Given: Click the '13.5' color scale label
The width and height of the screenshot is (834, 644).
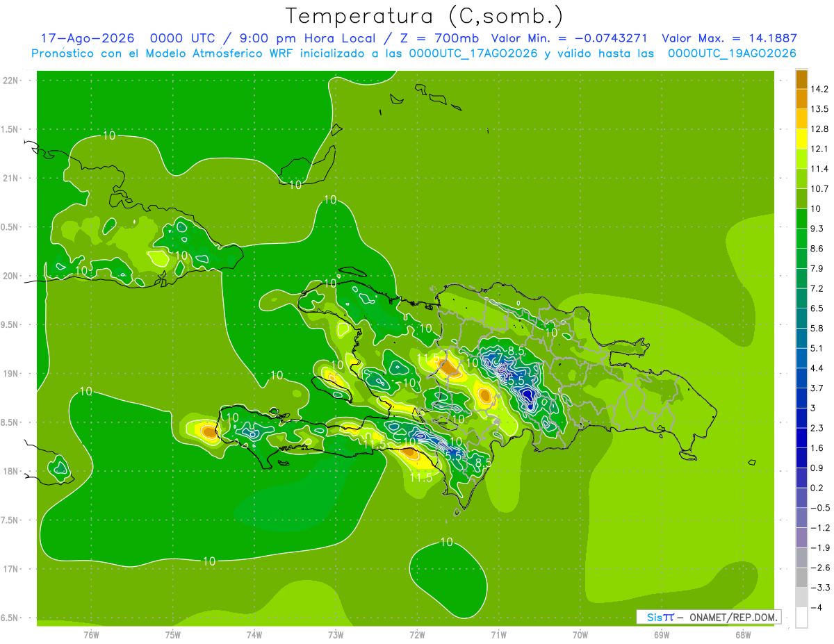Looking at the screenshot, I should (x=819, y=109).
